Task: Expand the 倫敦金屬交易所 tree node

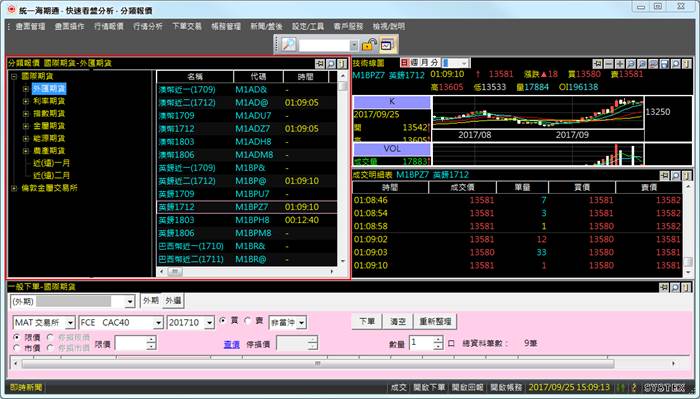Action: [14, 188]
